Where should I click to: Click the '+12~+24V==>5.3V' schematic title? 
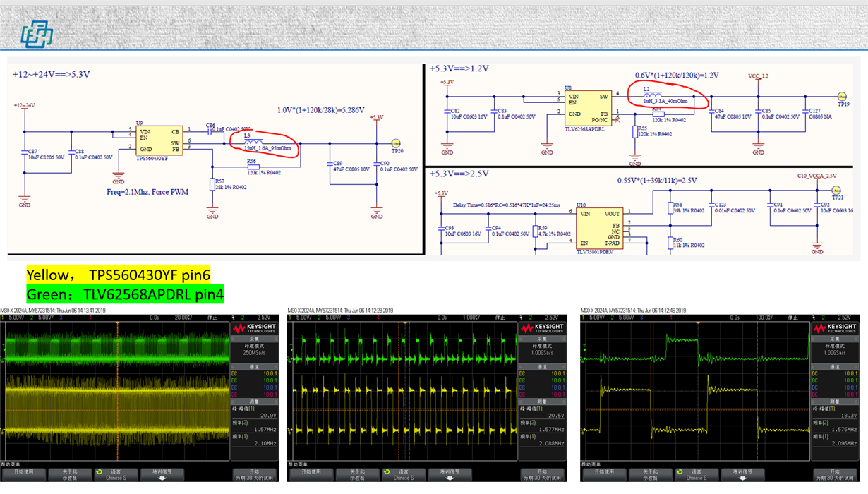52,74
